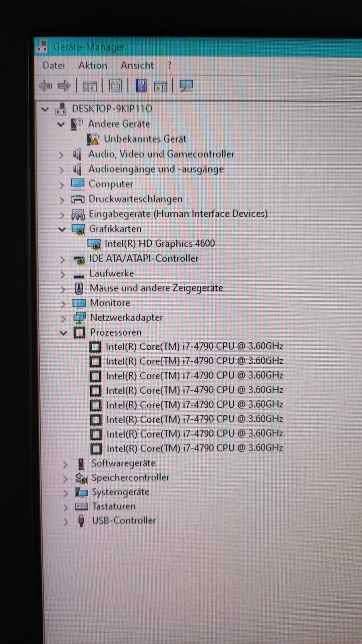The image size is (362, 644).
Task: Click the Unbekanntes Gerät warning icon
Action: (93, 139)
